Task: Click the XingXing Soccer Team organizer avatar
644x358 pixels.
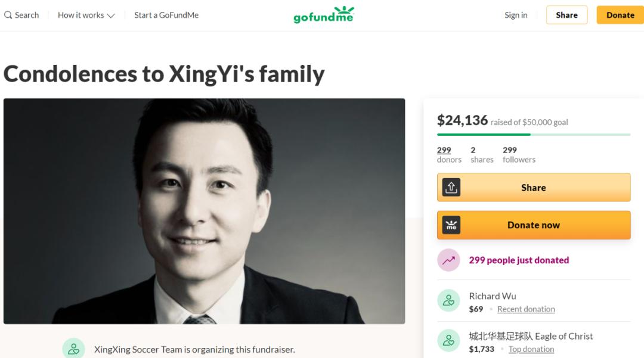Action: point(74,349)
